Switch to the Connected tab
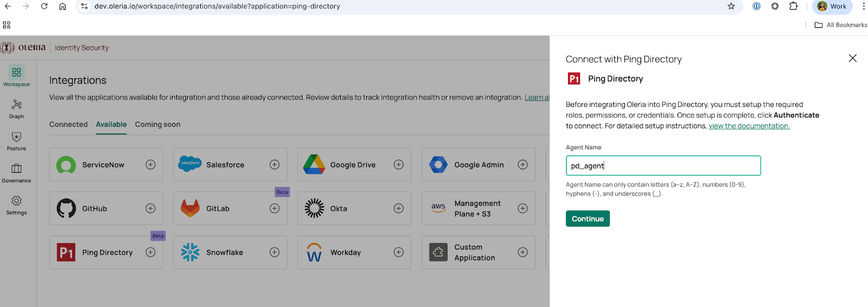This screenshot has height=307, width=868. click(x=68, y=124)
